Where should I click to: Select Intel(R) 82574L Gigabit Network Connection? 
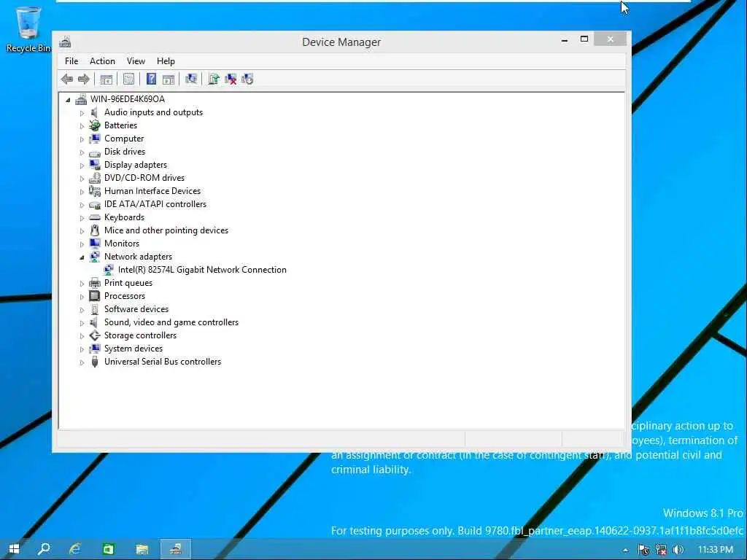point(202,270)
